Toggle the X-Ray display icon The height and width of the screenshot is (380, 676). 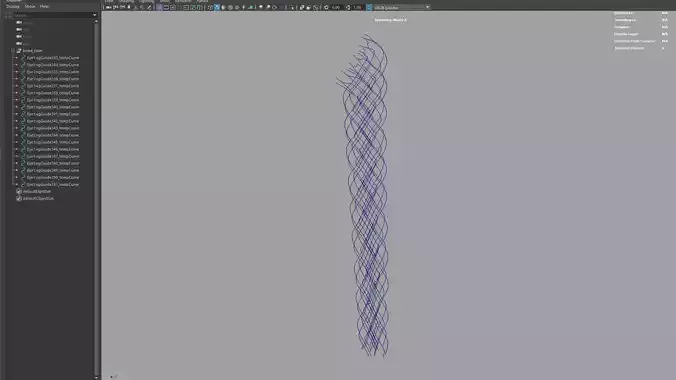[301, 7]
